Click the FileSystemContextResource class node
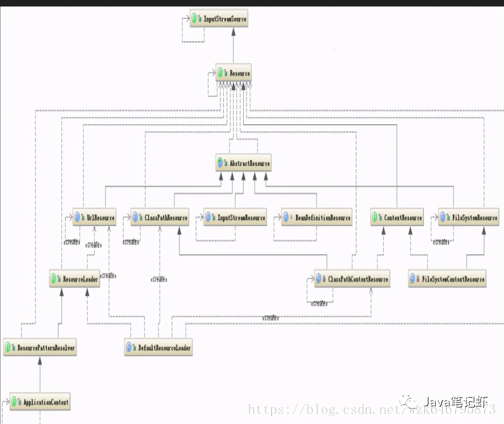 (447, 279)
